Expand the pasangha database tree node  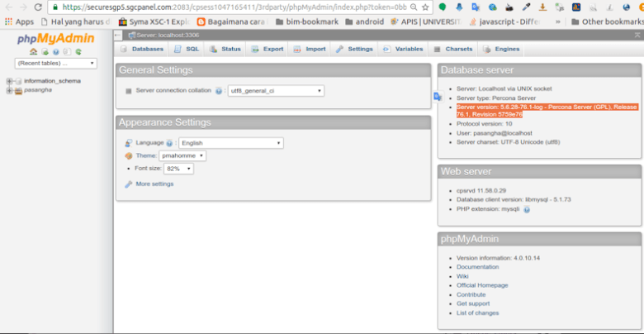point(9,90)
